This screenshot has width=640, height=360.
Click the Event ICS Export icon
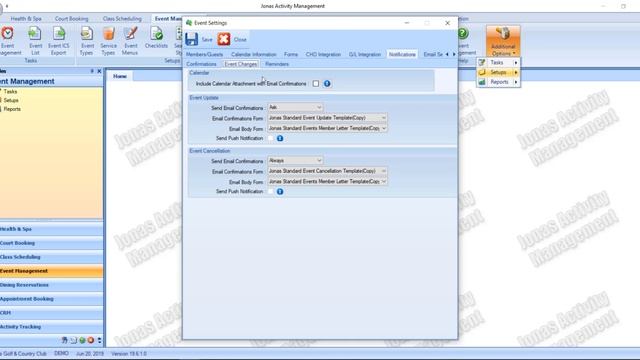59,33
